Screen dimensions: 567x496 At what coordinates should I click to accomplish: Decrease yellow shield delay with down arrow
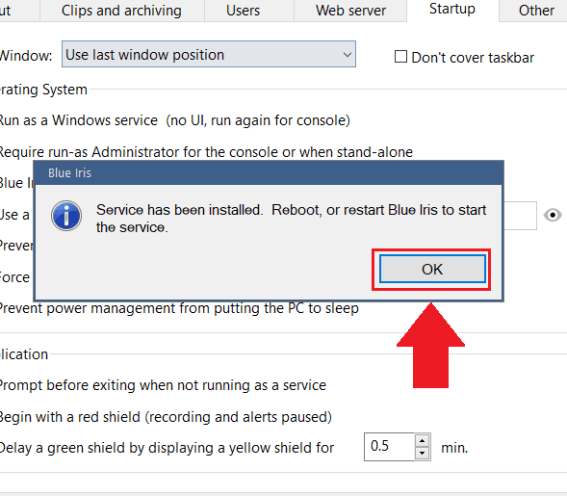click(x=422, y=453)
